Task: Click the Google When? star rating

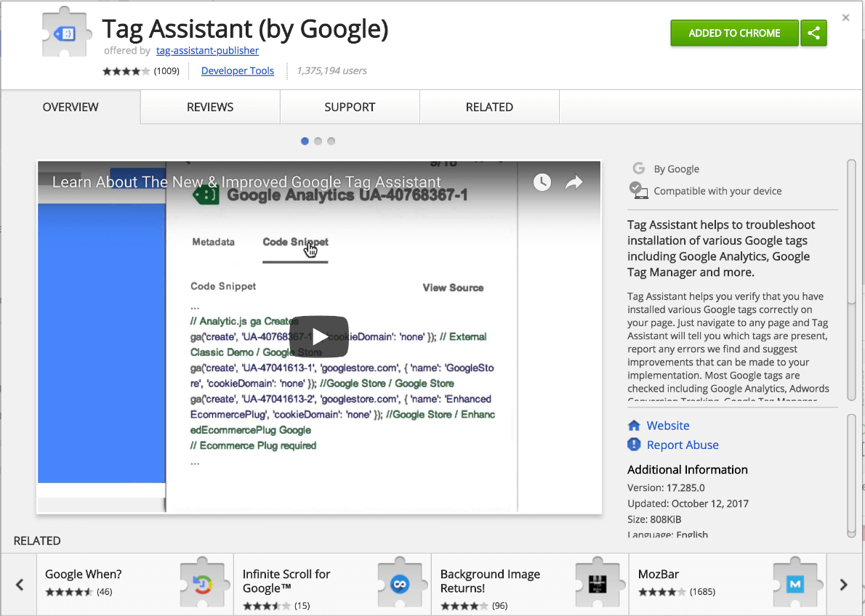Action: click(69, 592)
